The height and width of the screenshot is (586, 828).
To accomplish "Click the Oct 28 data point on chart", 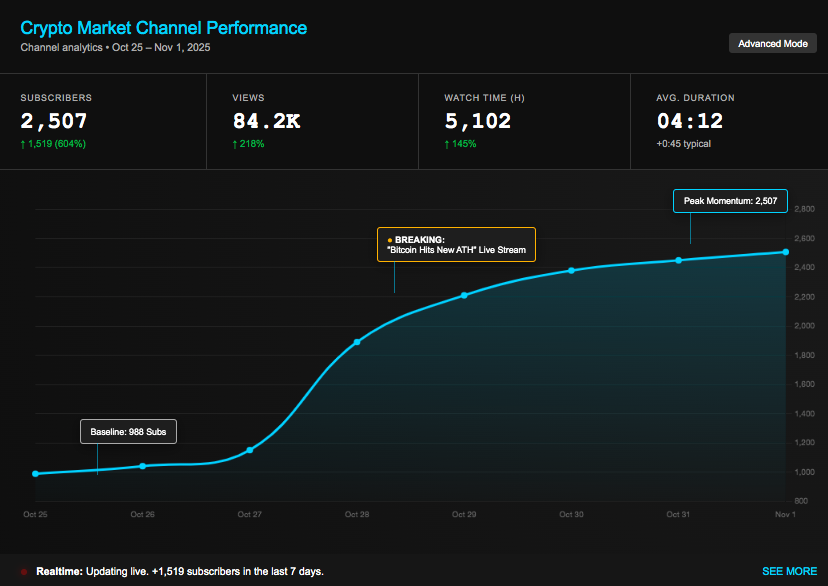I will (x=357, y=342).
